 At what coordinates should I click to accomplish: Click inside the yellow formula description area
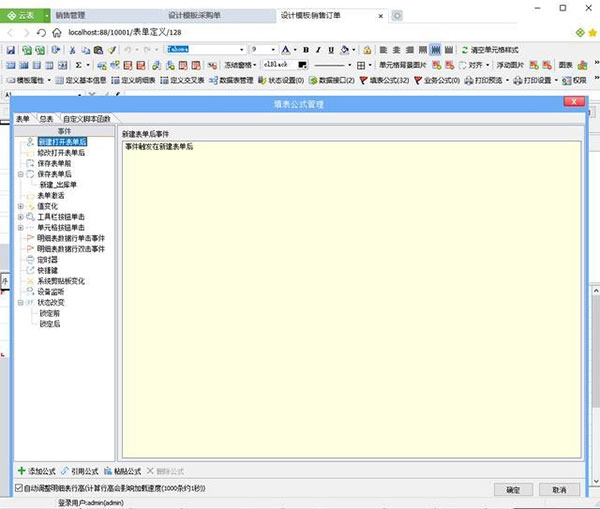click(350, 300)
